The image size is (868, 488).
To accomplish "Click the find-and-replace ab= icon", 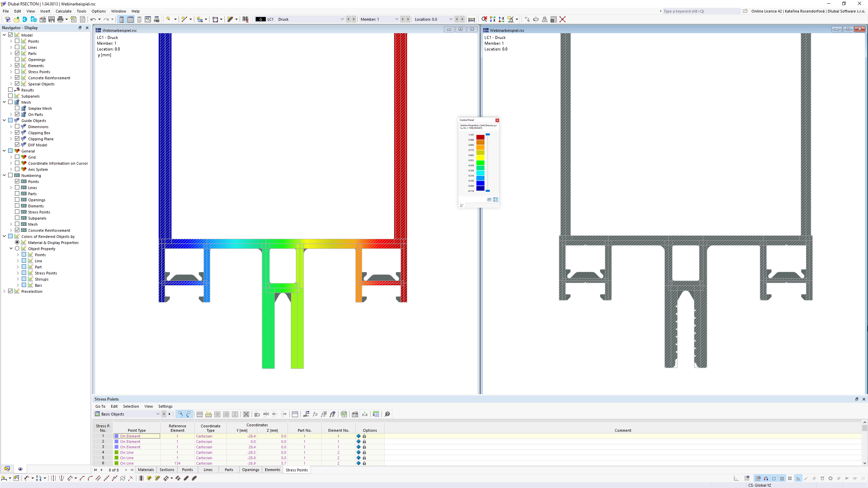I will pos(306,414).
